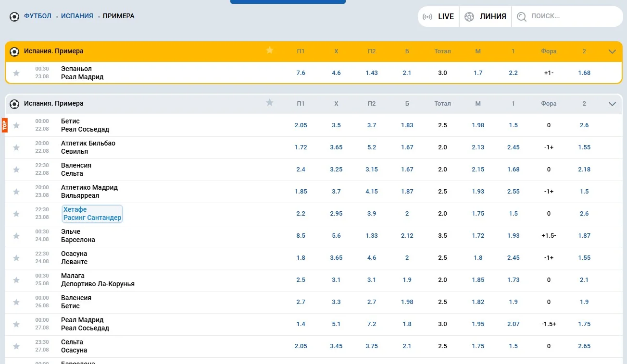Click П2 odds 7.2 in Реал Мадрид – Реал Сосьедад
627x364 pixels.
point(372,324)
